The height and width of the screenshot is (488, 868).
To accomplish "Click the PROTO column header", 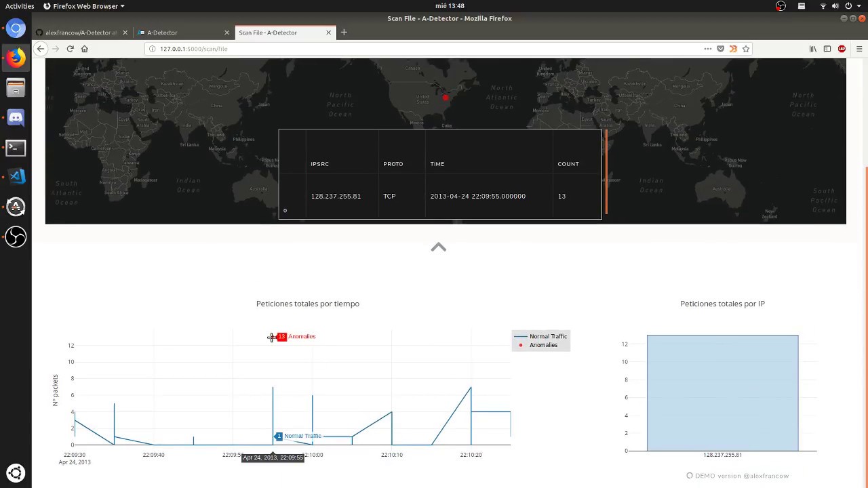I will coord(393,164).
